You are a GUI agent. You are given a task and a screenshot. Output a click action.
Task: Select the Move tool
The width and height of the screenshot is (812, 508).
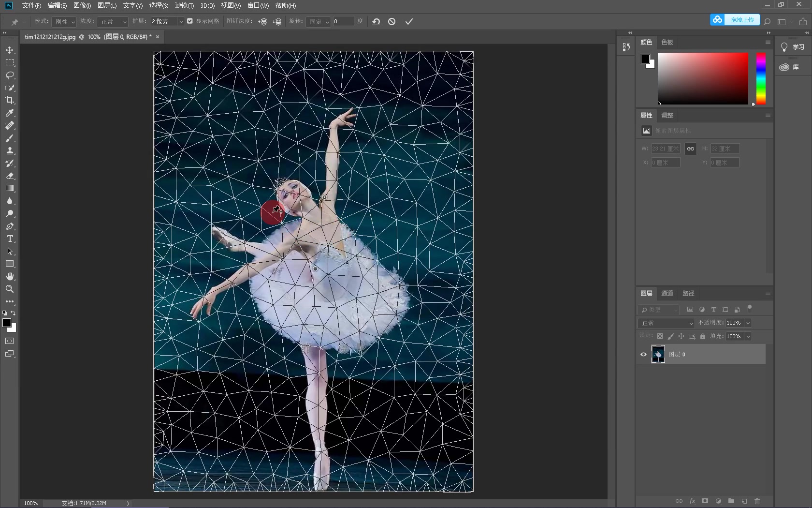point(10,50)
